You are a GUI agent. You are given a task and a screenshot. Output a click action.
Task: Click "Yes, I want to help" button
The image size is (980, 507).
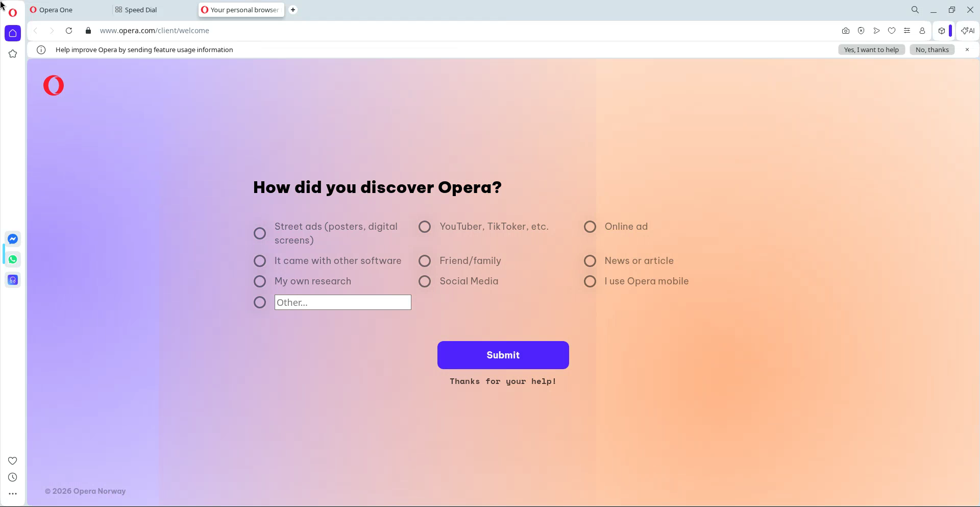tap(871, 50)
